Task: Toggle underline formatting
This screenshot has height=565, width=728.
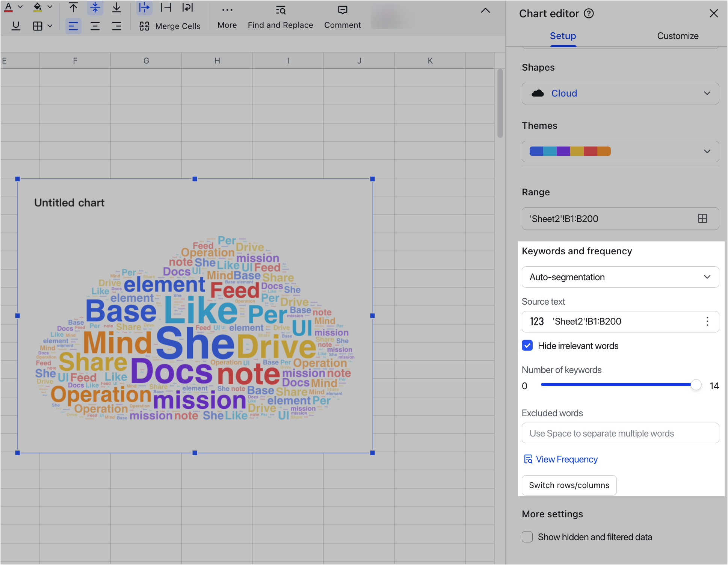Action: point(15,26)
